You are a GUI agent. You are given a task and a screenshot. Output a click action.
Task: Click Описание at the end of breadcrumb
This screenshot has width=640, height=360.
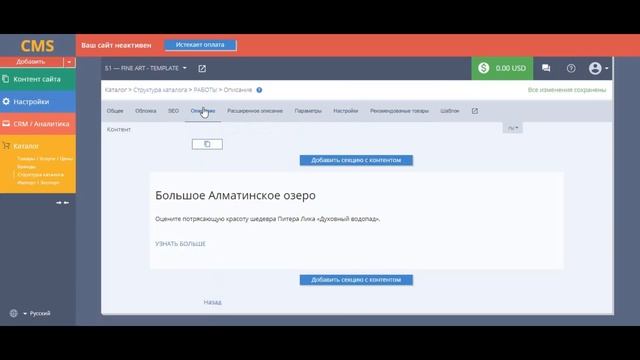coord(238,90)
